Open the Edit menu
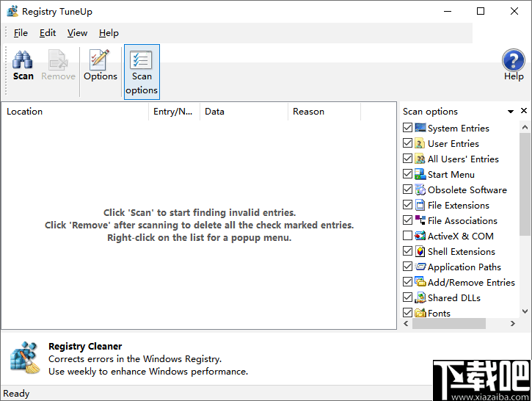This screenshot has width=532, height=401. click(48, 33)
